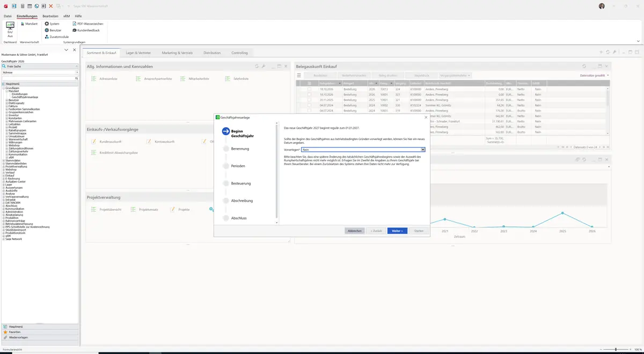
Task: Open PDF-Wasserzeichen settings
Action: click(x=88, y=24)
